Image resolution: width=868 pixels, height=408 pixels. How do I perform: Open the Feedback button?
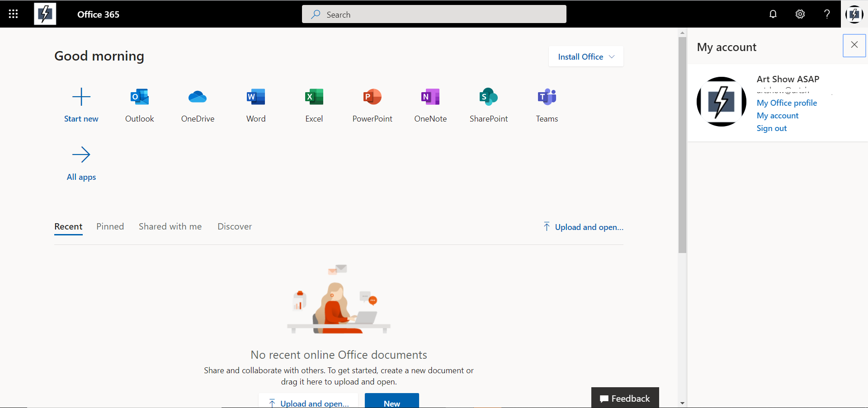(x=625, y=398)
